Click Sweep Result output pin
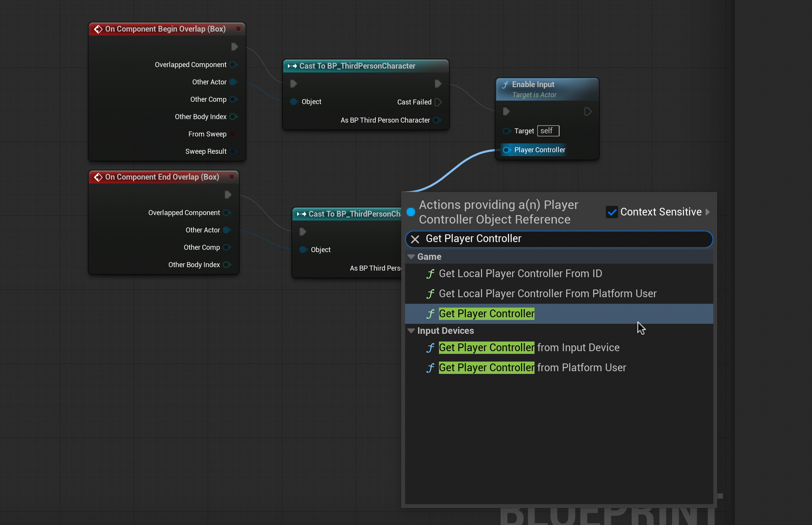Image resolution: width=812 pixels, height=525 pixels. [x=233, y=151]
